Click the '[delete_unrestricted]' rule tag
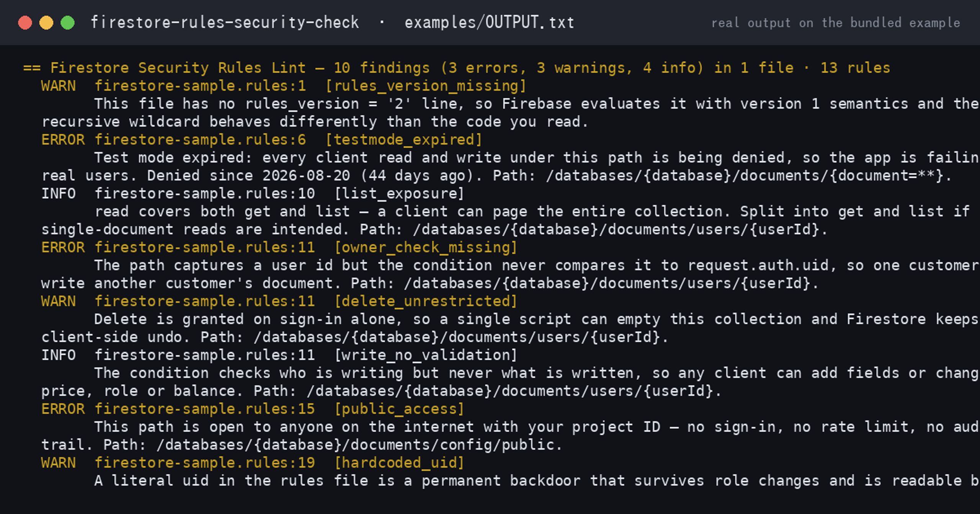The image size is (980, 514). click(426, 302)
